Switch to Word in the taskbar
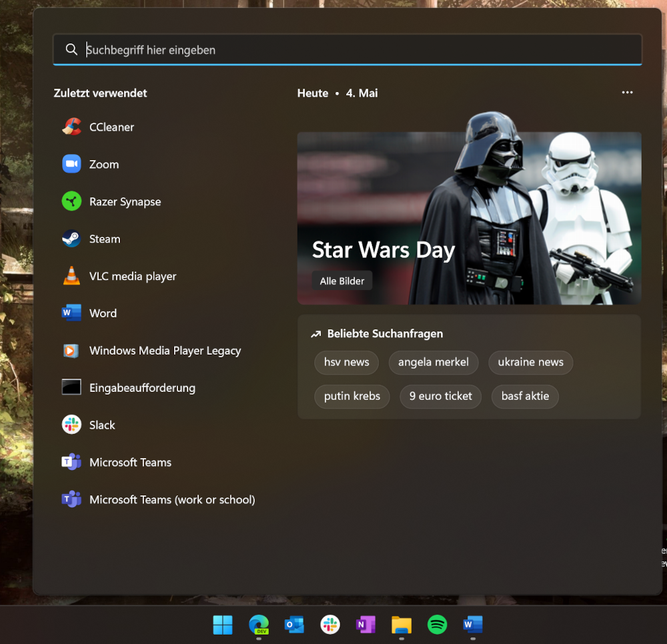The height and width of the screenshot is (644, 667). click(473, 625)
